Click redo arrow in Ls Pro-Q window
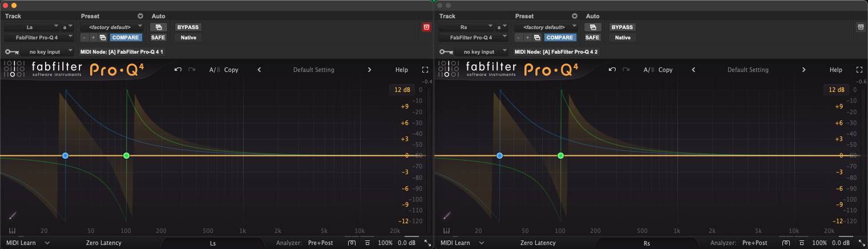 [x=192, y=70]
